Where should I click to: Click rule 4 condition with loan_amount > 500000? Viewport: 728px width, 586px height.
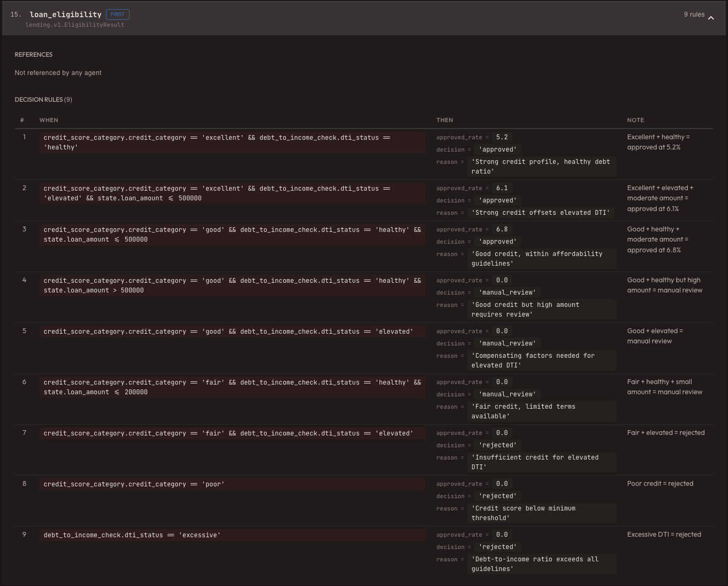[x=232, y=286]
